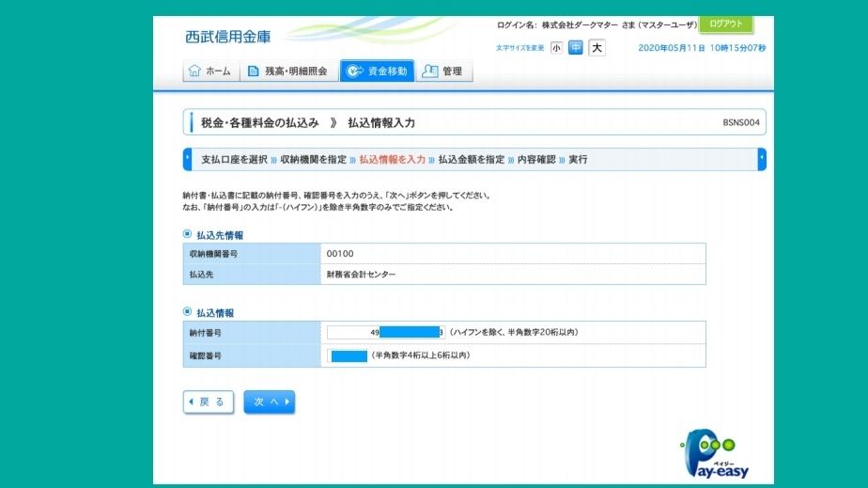Set text size to 大 (large)

coord(597,48)
